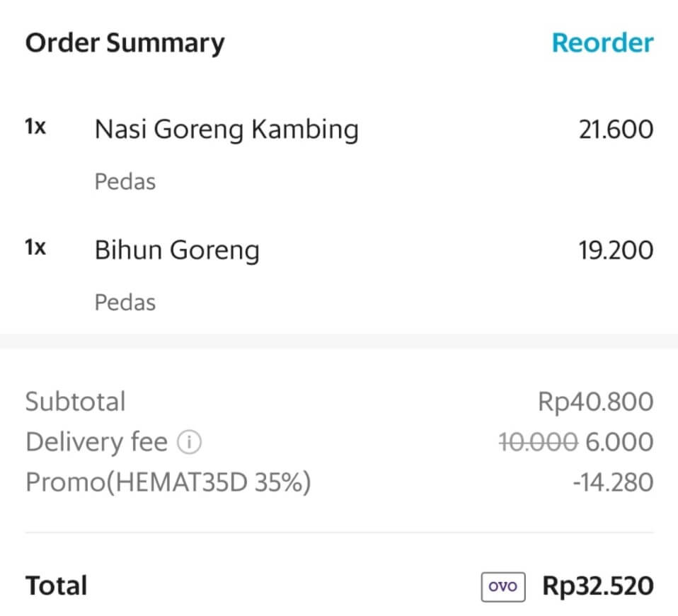The image size is (678, 616).
Task: Tap the Delivery fee label
Action: [x=96, y=442]
